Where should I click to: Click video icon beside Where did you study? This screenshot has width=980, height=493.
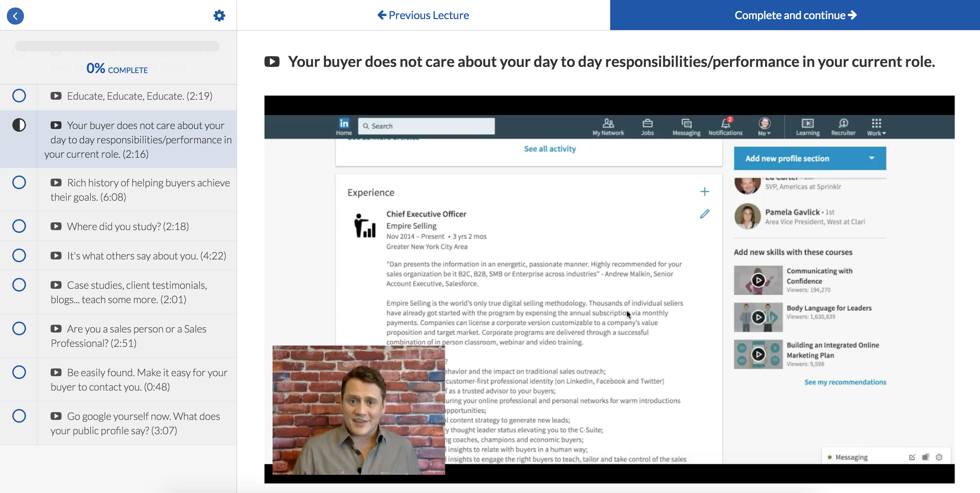click(56, 226)
